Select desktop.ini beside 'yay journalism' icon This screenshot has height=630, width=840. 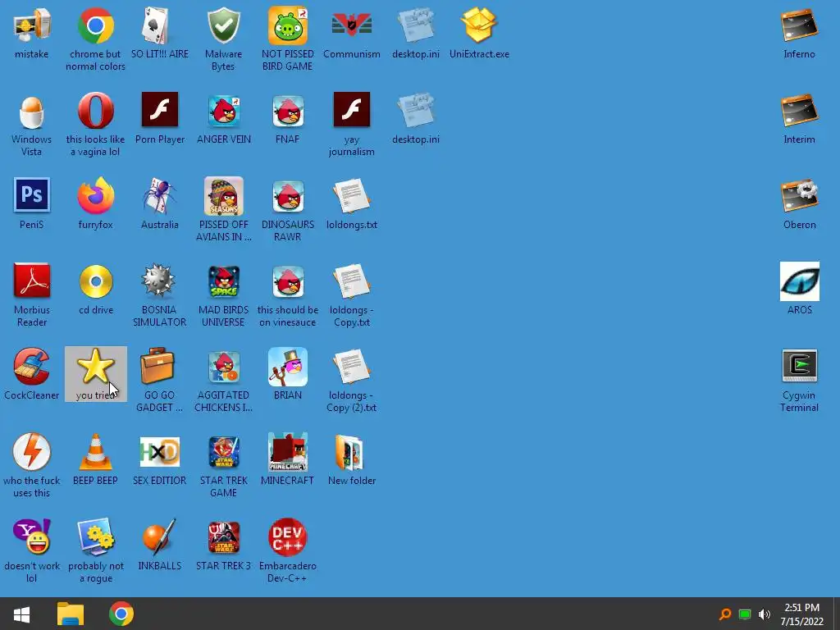coord(416,111)
